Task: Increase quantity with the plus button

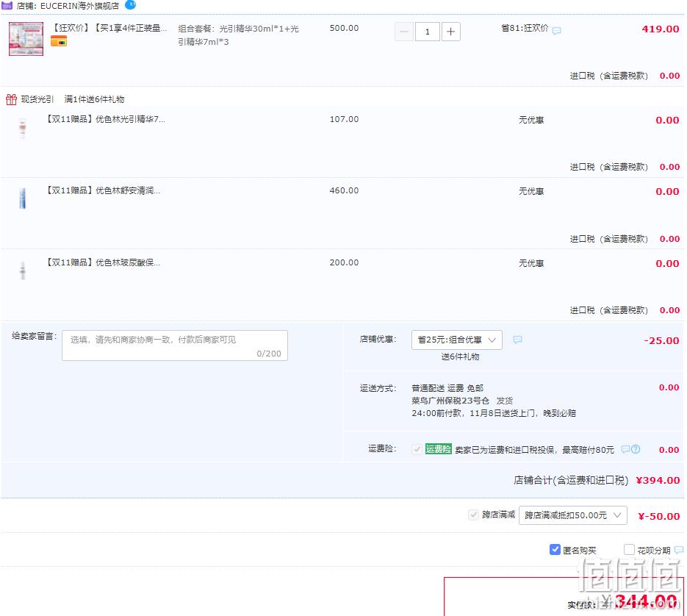Action: (x=451, y=32)
